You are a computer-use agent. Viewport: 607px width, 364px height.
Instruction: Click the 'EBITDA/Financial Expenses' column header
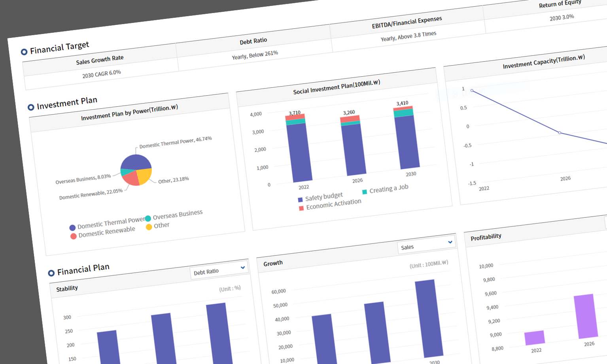pos(407,23)
